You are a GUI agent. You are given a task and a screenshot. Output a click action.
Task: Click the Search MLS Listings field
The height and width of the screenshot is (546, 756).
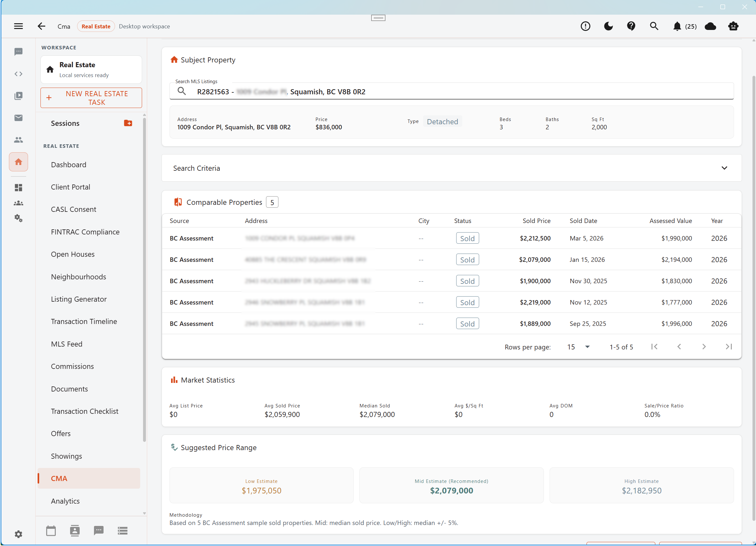click(452, 91)
